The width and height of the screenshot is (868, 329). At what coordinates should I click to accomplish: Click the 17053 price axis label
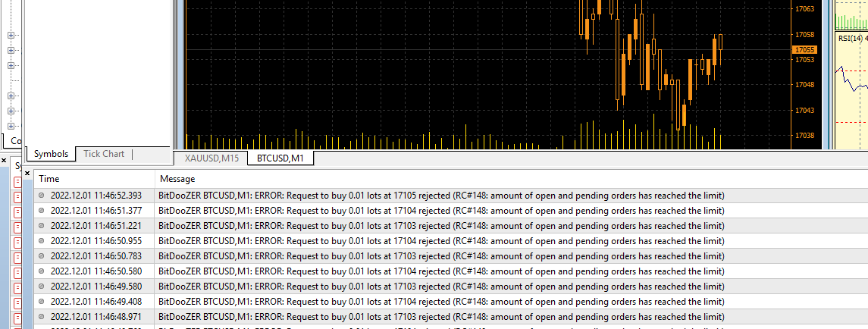tap(804, 59)
